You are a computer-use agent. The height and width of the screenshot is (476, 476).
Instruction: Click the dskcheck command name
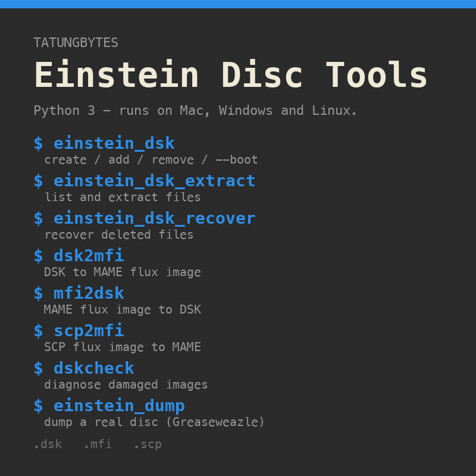(94, 368)
